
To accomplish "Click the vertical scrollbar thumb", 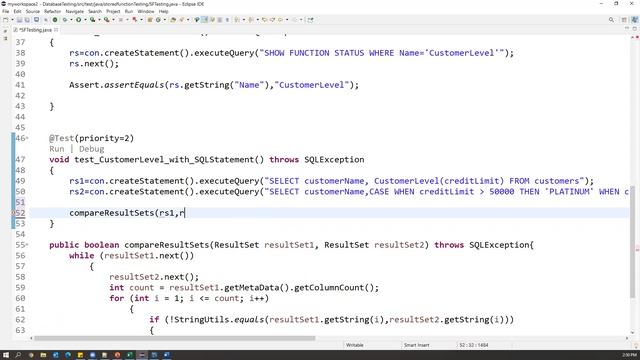I will [x=633, y=242].
